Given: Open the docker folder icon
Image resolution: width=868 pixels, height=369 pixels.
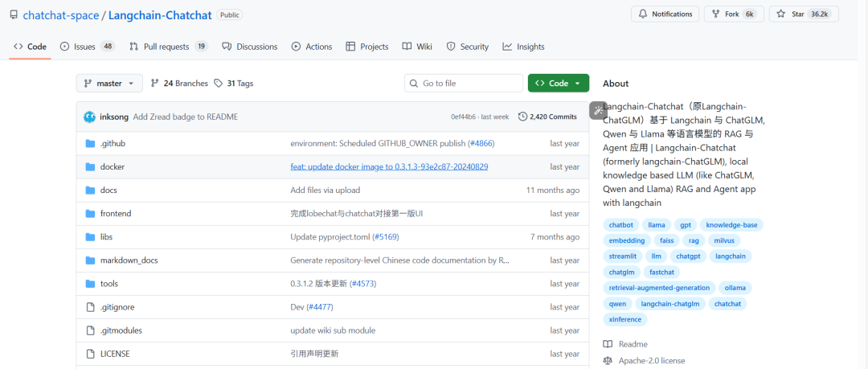Looking at the screenshot, I should tap(91, 166).
